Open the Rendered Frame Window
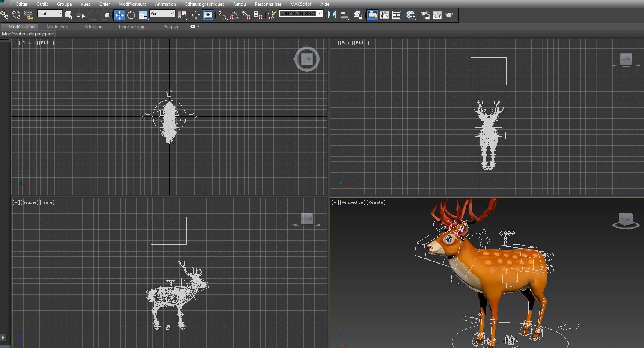Viewport: 644px width, 348px height. (437, 15)
